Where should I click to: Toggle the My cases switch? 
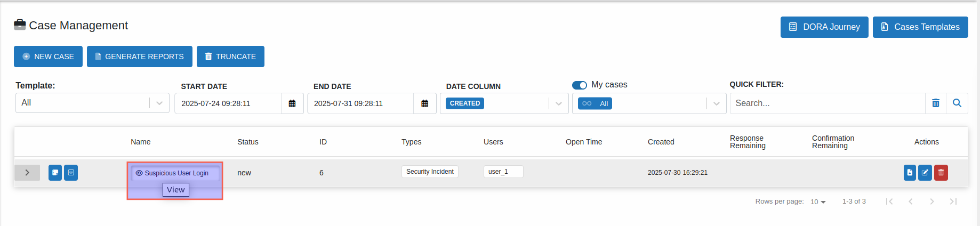click(x=579, y=85)
